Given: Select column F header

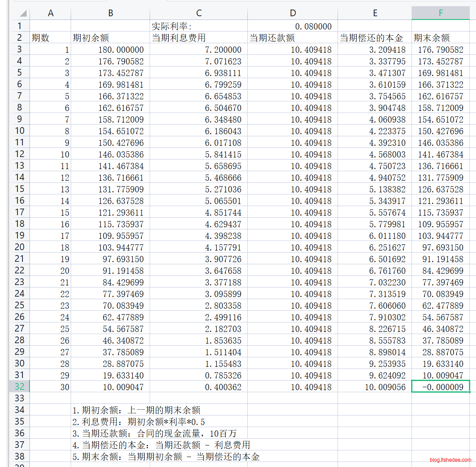Looking at the screenshot, I should point(440,13).
